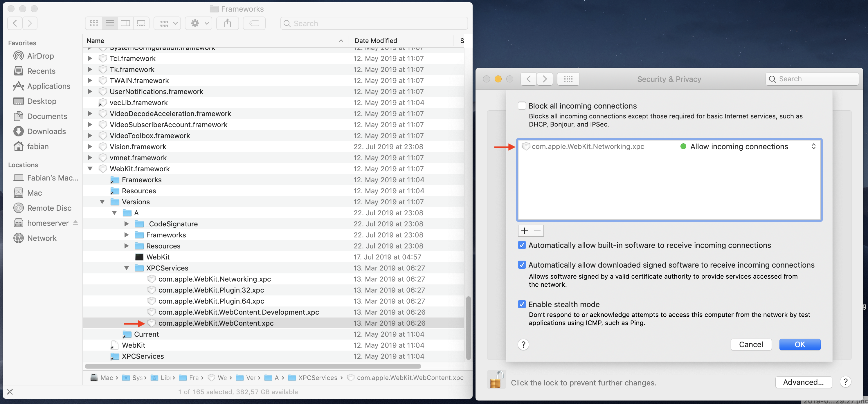Switch Finder to icon view
Screen dimensions: 868x404
coord(94,23)
